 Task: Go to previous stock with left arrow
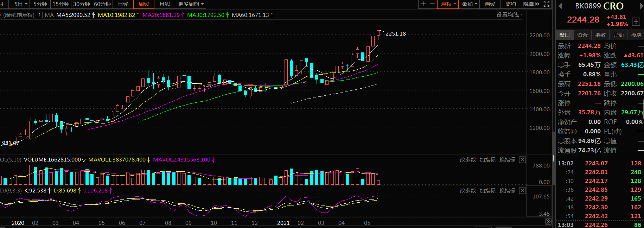click(x=560, y=6)
